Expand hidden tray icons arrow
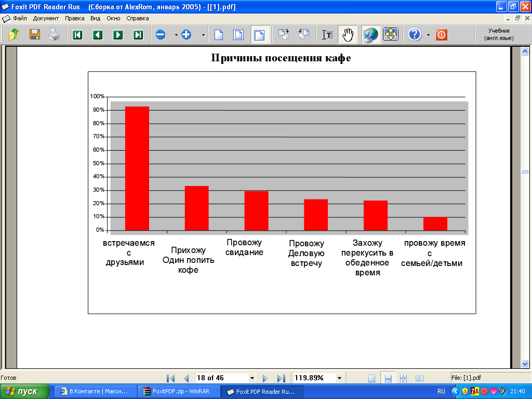 tap(455, 391)
